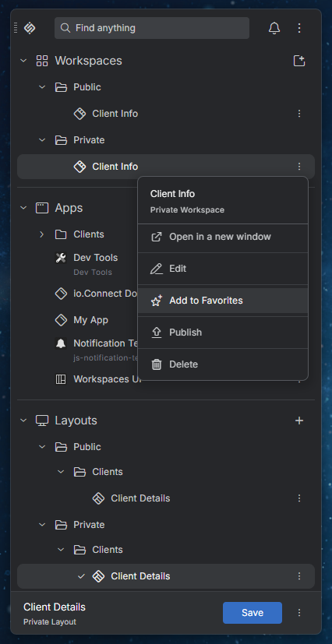This screenshot has height=644, width=332.
Task: Collapse Clients folder under Private layouts
Action: point(61,550)
